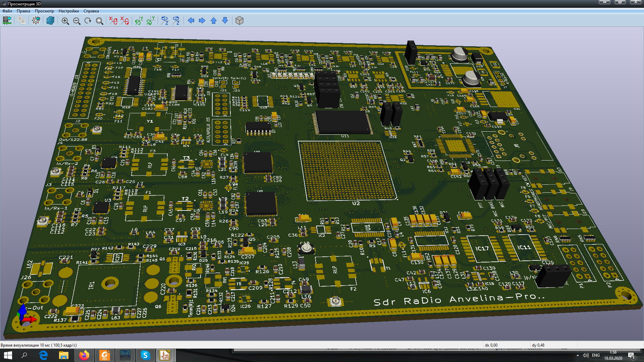Zoom in on the board
644x362 pixels.
[65, 21]
